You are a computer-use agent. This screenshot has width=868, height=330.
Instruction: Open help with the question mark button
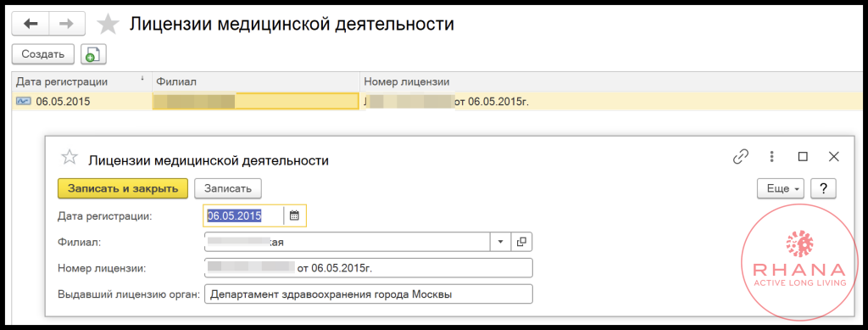point(823,188)
